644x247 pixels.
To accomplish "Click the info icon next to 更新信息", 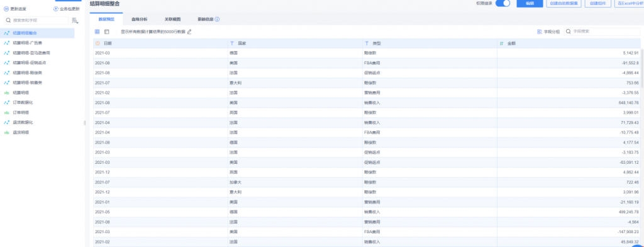I will [x=217, y=20].
